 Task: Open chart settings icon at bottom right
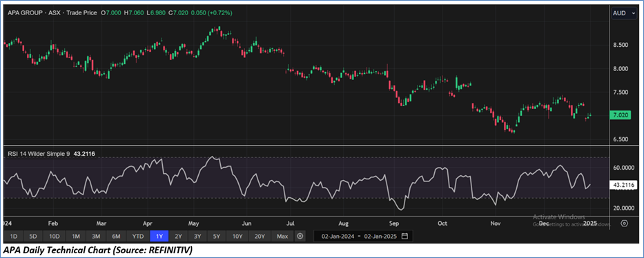pyautogui.click(x=624, y=223)
